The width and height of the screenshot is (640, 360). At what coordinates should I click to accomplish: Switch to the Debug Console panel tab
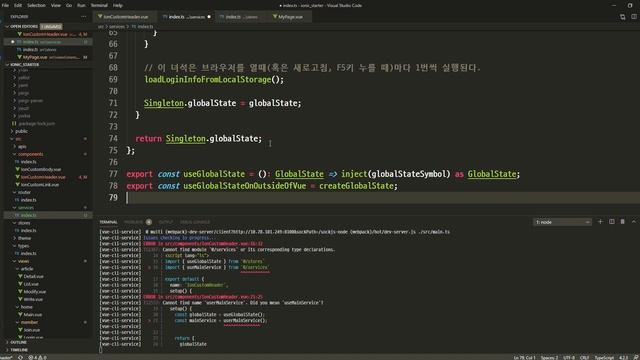coord(195,222)
